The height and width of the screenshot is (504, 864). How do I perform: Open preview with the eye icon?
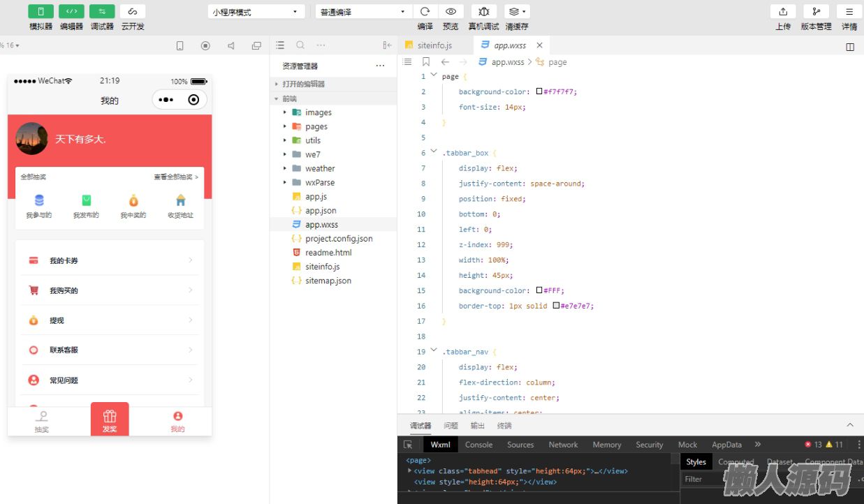pyautogui.click(x=451, y=12)
